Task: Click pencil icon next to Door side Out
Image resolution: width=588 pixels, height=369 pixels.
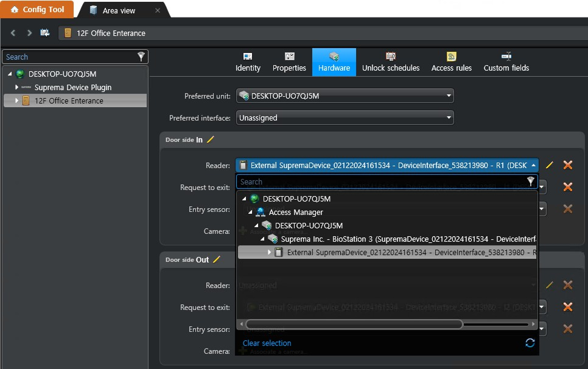Action: pos(216,259)
